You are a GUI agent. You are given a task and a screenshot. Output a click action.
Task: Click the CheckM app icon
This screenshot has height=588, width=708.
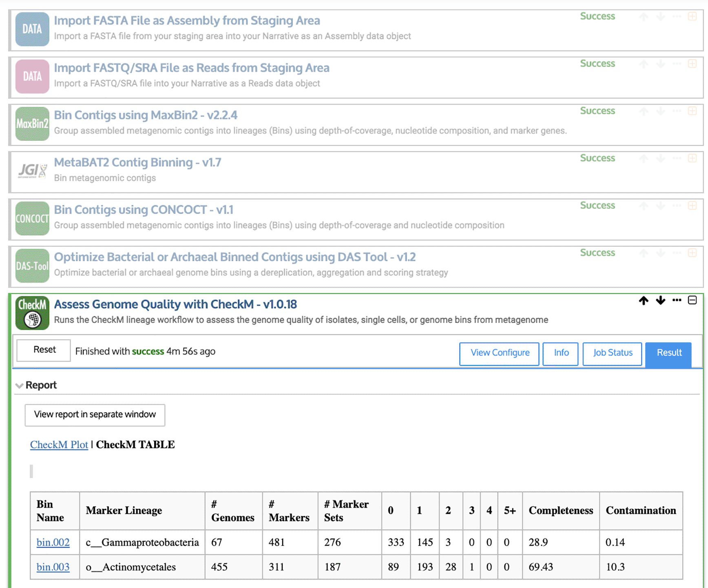32,313
